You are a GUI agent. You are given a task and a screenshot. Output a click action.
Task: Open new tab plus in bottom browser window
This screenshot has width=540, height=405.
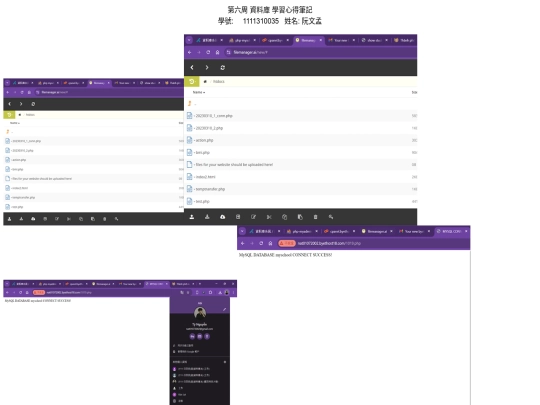coord(200,284)
